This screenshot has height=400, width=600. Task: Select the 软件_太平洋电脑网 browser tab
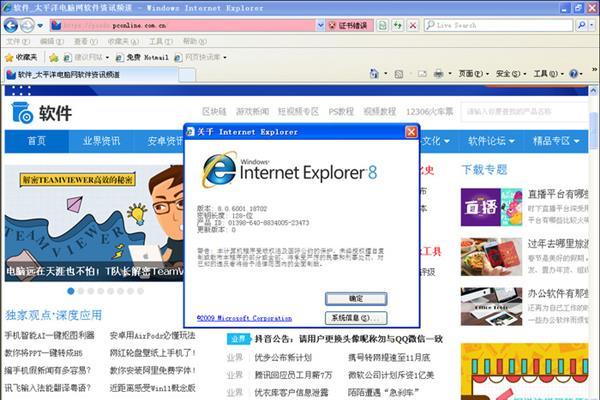point(91,74)
